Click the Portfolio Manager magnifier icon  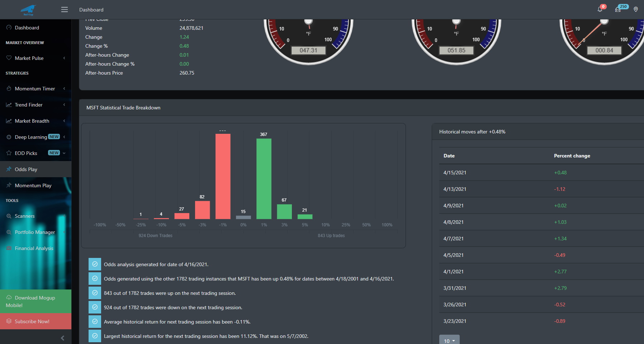point(9,232)
